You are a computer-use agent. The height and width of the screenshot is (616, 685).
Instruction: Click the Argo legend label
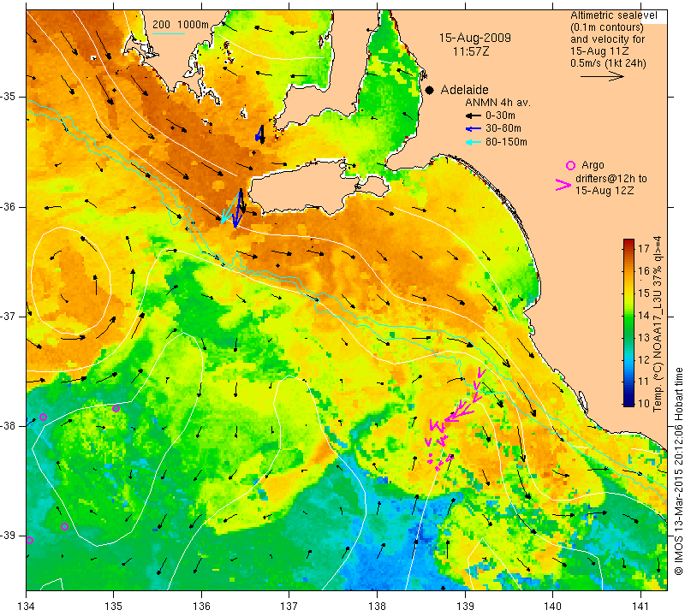point(593,165)
